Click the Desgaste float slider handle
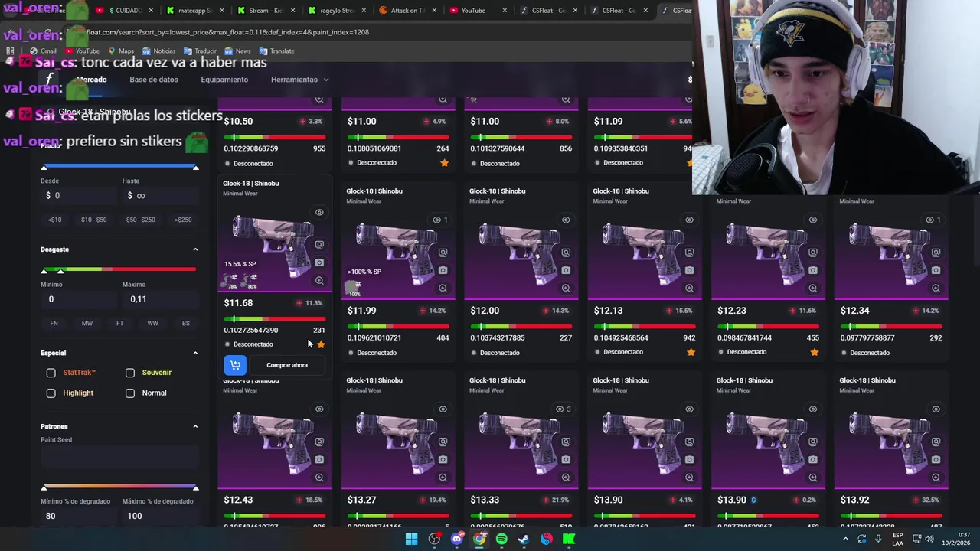 point(60,271)
